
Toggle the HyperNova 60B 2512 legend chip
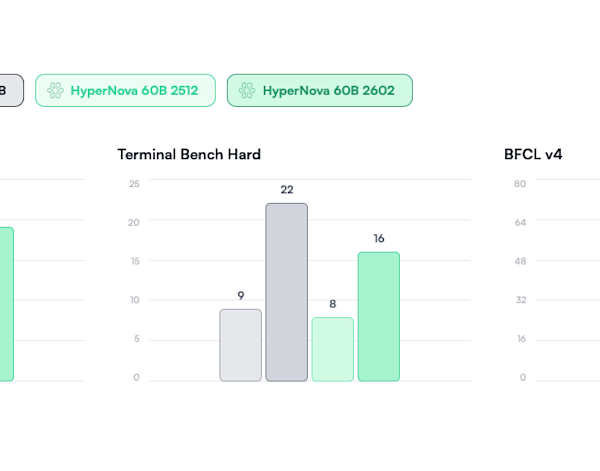(125, 91)
